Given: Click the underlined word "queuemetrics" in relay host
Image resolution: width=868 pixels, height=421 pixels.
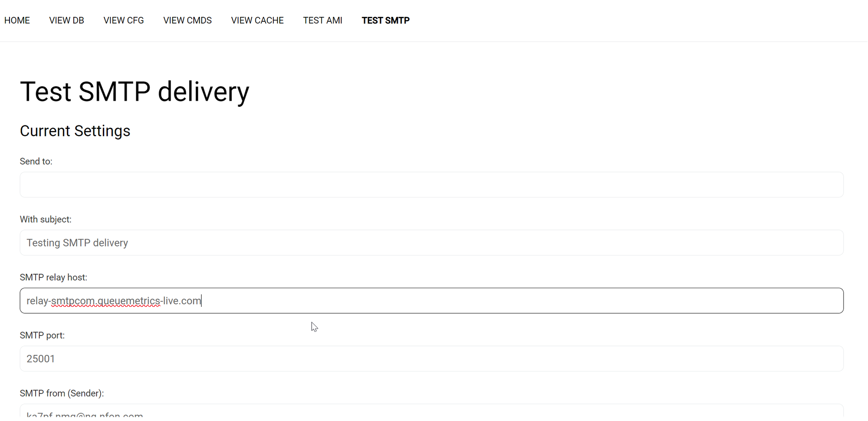Looking at the screenshot, I should (129, 301).
